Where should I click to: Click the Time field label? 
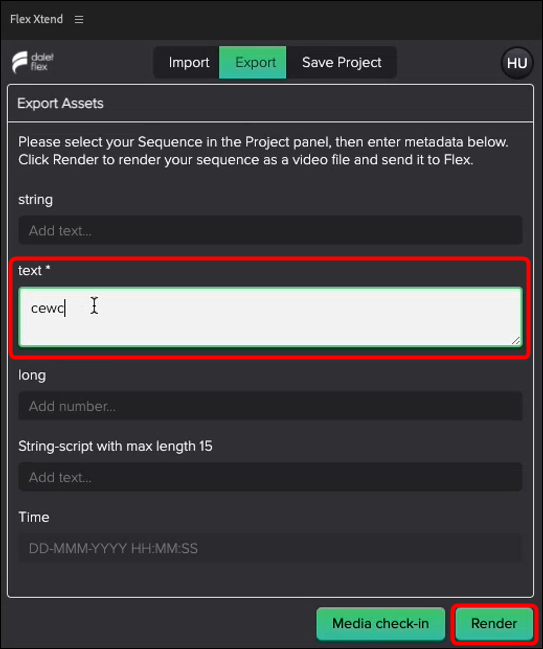[34, 517]
